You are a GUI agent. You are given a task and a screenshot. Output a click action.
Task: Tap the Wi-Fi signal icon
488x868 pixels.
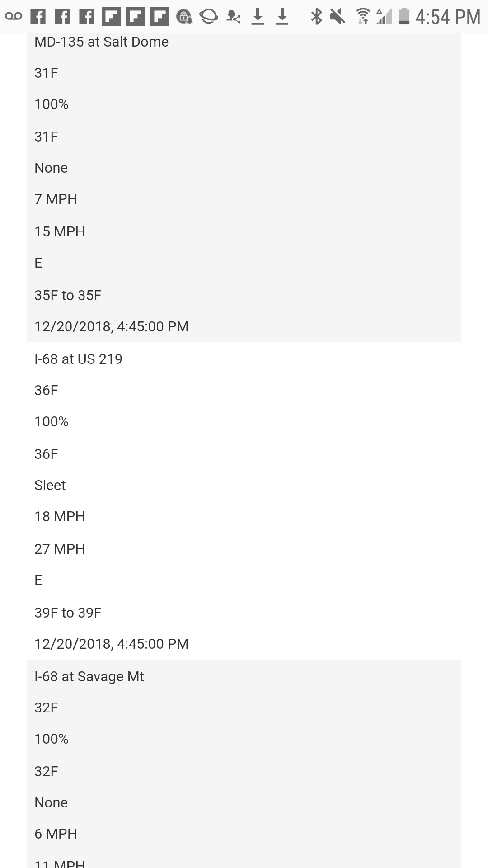(362, 17)
